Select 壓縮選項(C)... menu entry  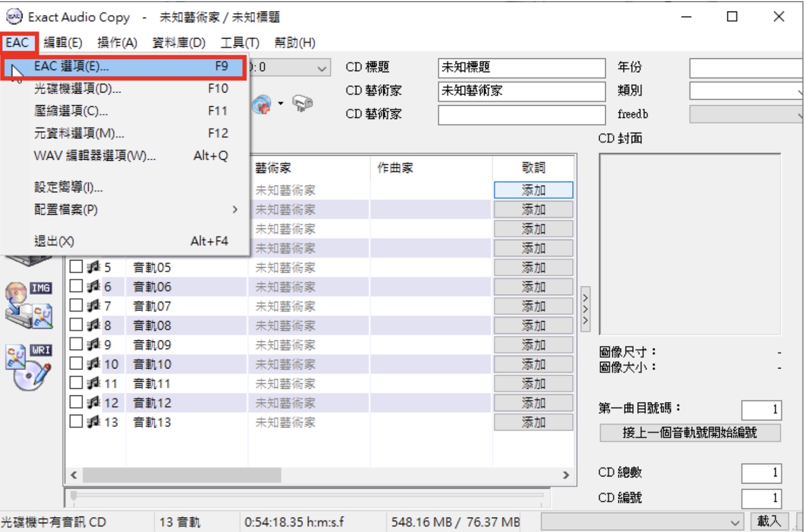123,111
